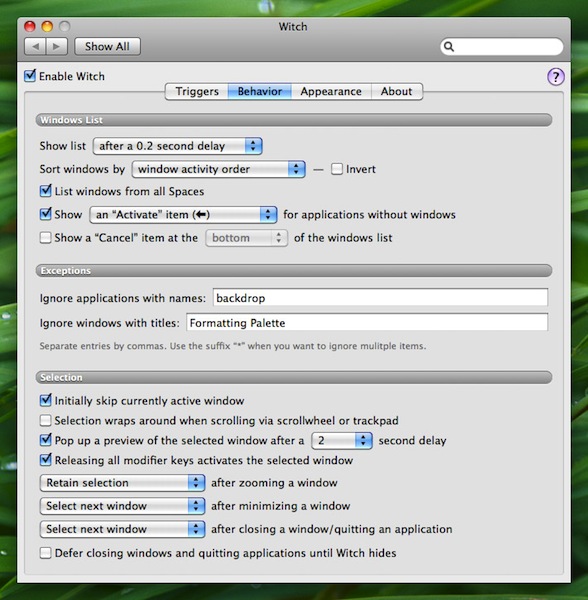Uncheck List windows from all Spaces
Viewport: 588px width, 600px height.
coord(46,191)
